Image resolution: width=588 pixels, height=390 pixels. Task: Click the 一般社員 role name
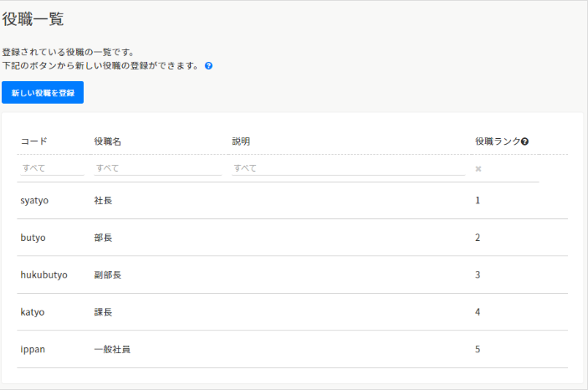(112, 349)
